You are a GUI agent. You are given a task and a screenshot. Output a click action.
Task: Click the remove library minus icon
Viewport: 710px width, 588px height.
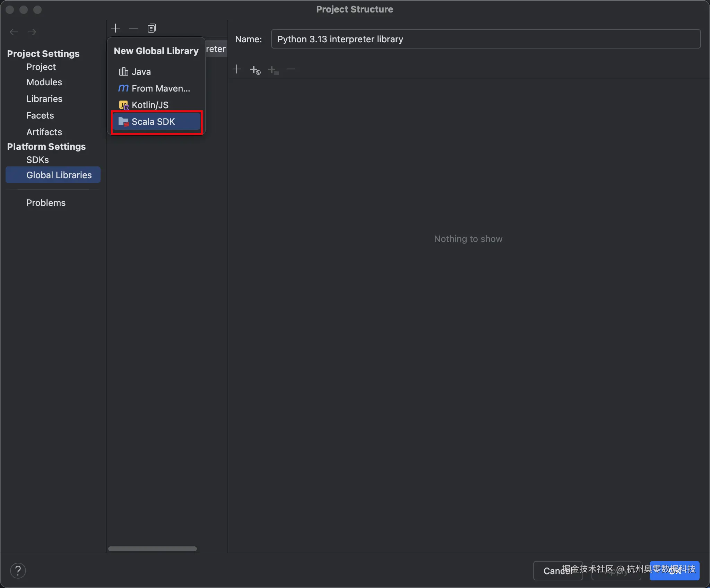[133, 28]
